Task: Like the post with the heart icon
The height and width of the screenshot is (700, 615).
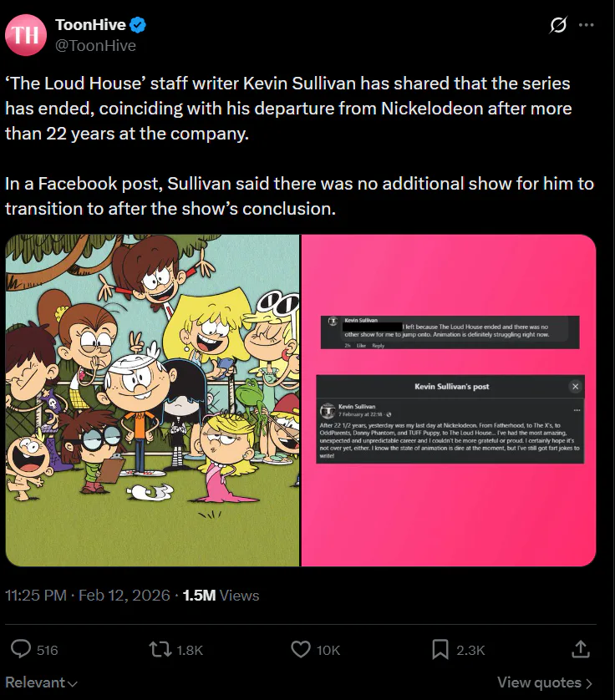Action: point(300,649)
